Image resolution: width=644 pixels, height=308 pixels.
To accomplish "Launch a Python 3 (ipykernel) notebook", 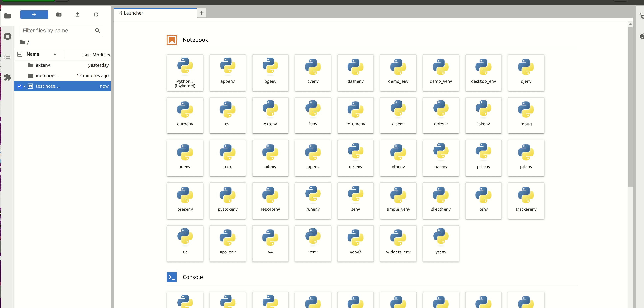I will [185, 73].
